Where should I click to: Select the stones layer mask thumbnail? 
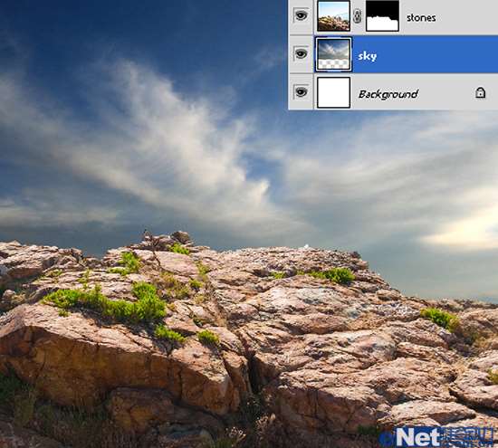click(x=382, y=15)
